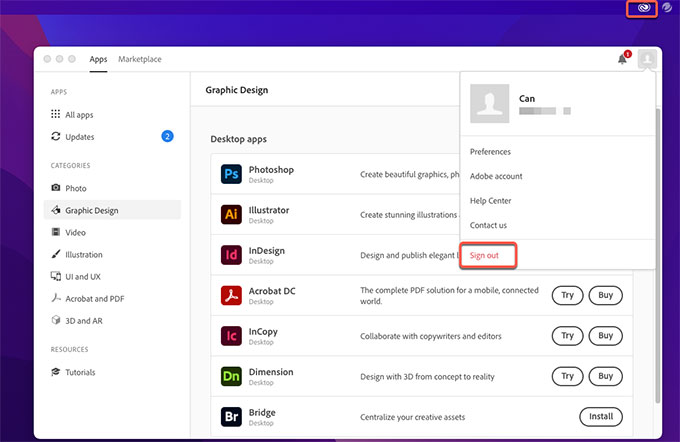Install Bridge
Viewport: 680px width, 442px height.
[x=601, y=416]
